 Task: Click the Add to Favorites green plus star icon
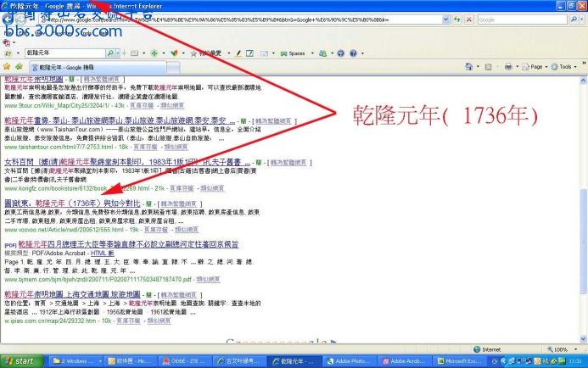point(19,67)
